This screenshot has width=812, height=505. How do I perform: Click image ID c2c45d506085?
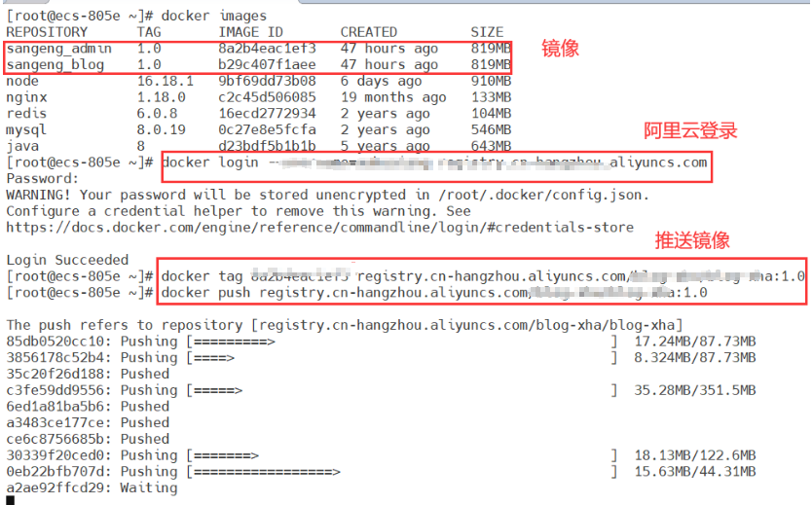267,97
